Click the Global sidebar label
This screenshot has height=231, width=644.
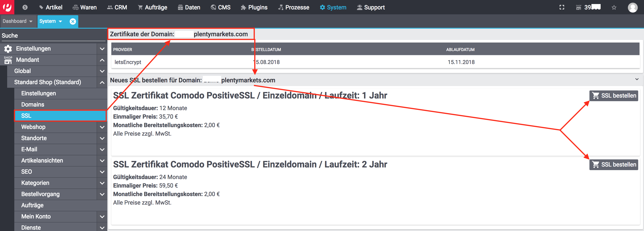tap(23, 71)
